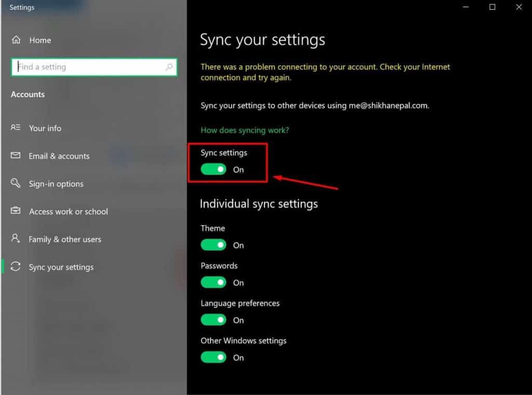Click the Sync your settings circular arrows icon
The image size is (532, 395).
tap(16, 266)
